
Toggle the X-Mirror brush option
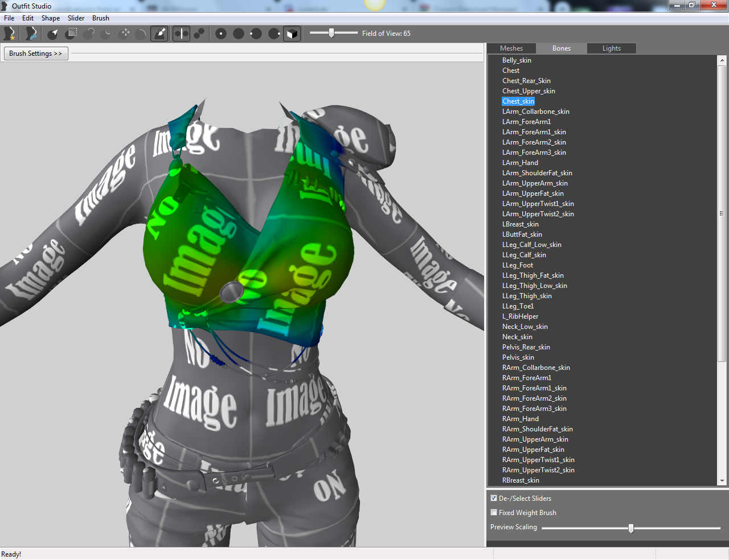coord(181,34)
